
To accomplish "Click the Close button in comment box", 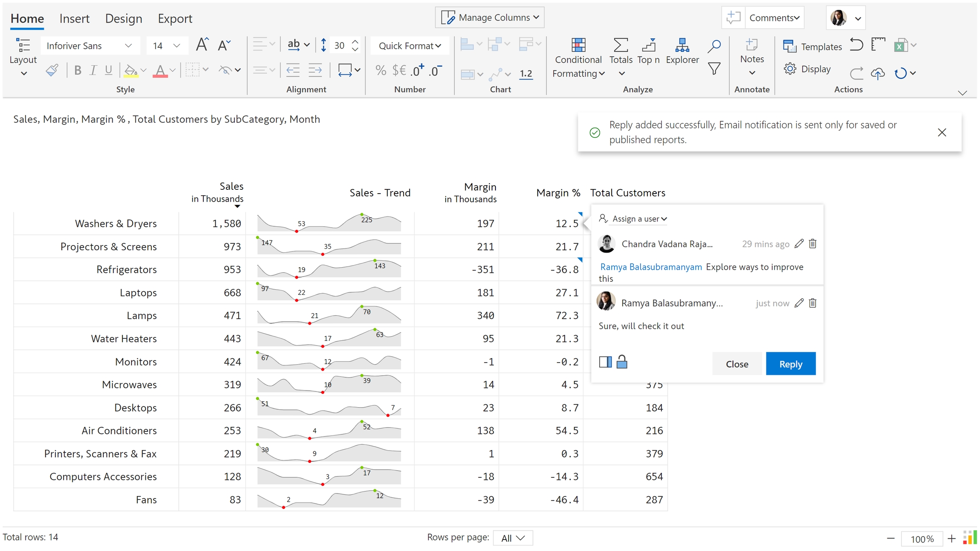I will 737,364.
